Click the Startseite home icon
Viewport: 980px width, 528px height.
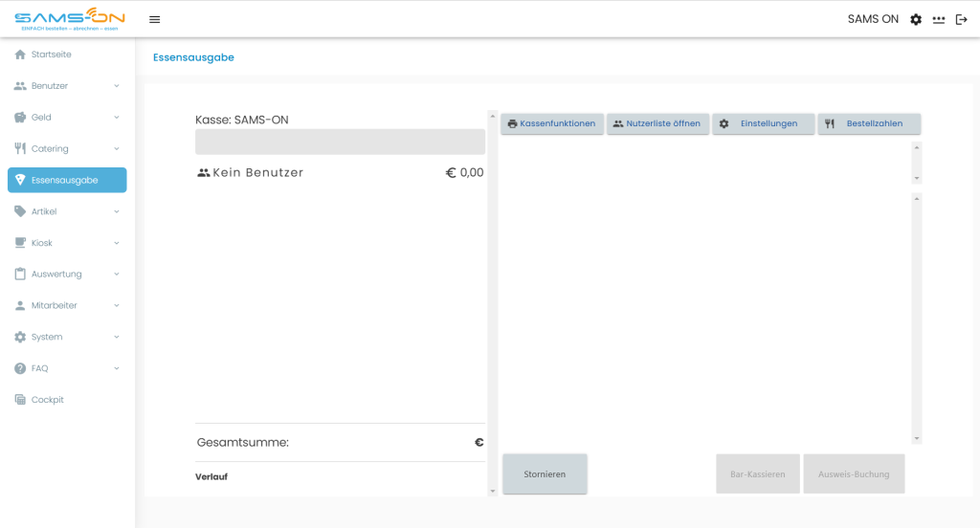click(x=20, y=55)
